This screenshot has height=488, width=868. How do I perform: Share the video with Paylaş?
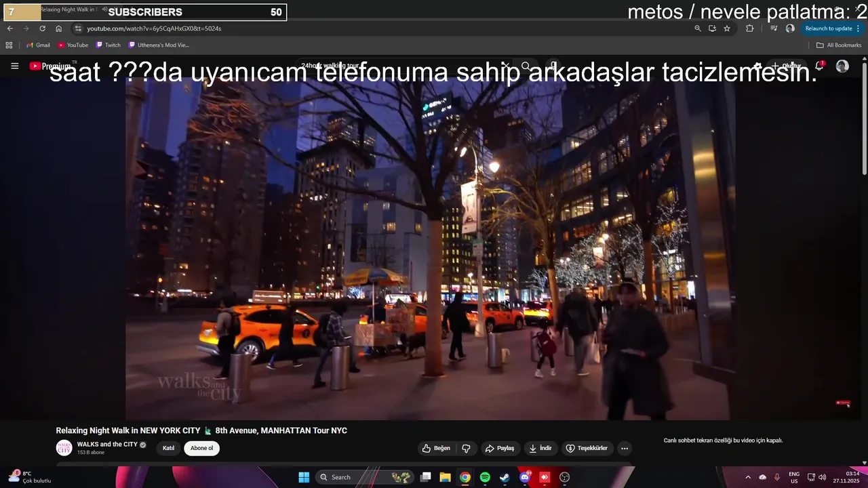pos(500,448)
